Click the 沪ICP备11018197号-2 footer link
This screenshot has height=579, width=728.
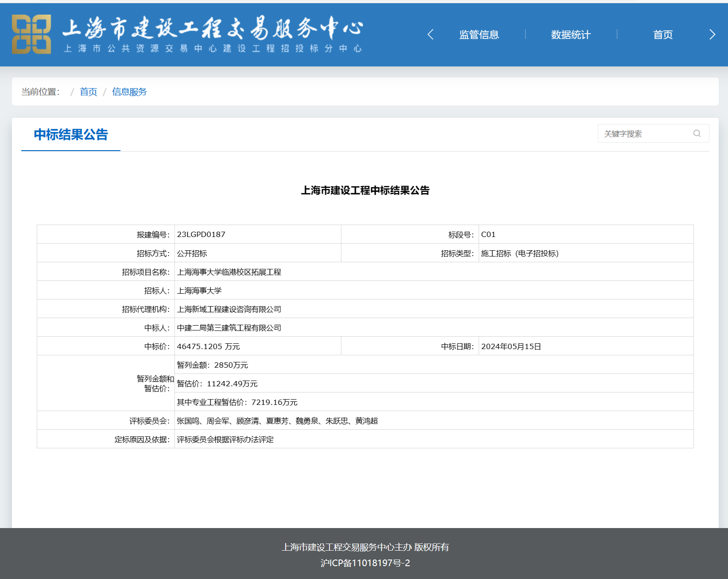[x=364, y=563]
